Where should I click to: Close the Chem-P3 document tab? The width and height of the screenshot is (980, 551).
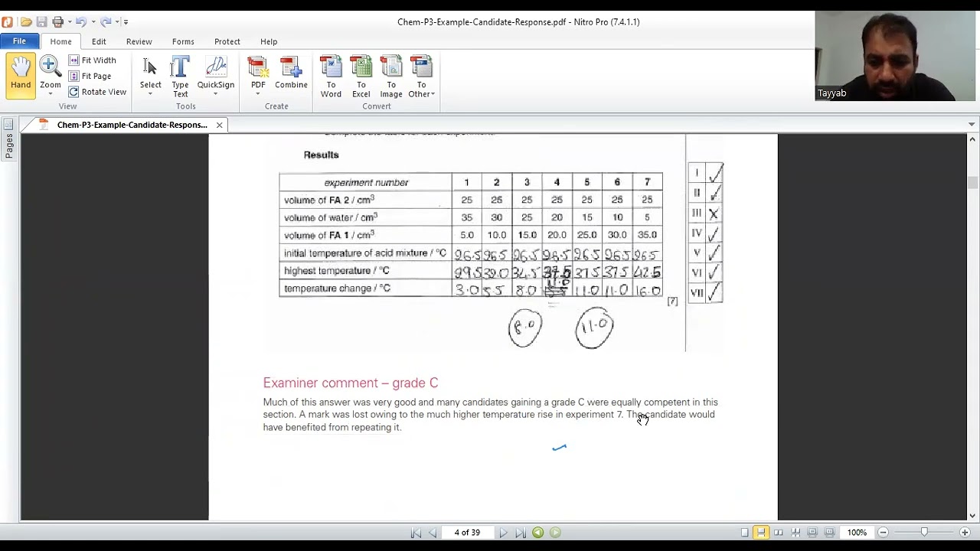pos(219,125)
